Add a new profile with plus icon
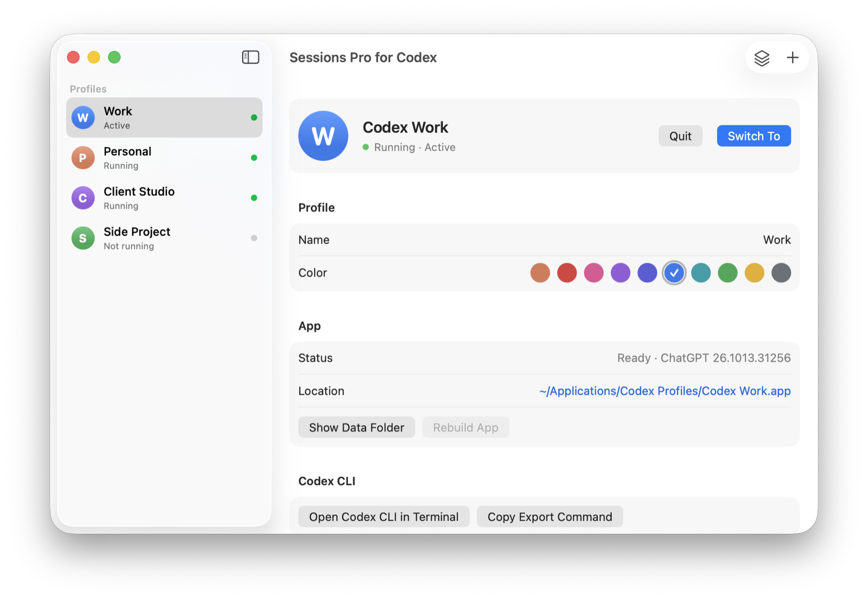The height and width of the screenshot is (600, 868). [793, 58]
